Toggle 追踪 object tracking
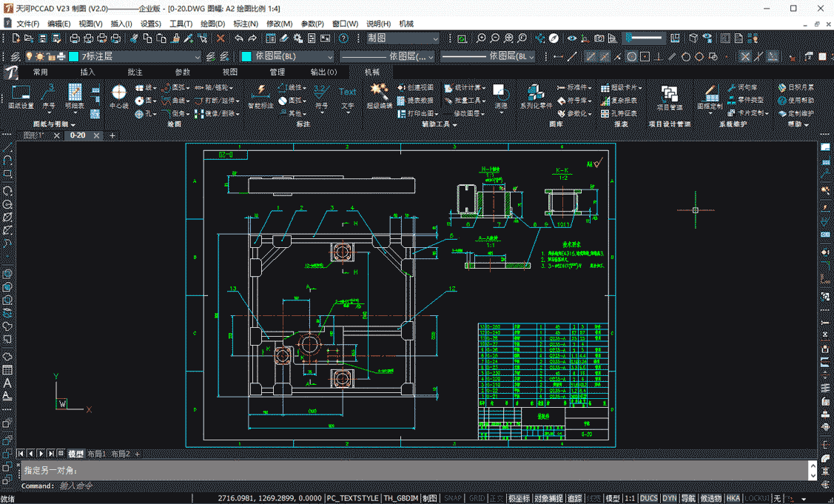Viewport: 834px width, 504px height. click(x=574, y=499)
